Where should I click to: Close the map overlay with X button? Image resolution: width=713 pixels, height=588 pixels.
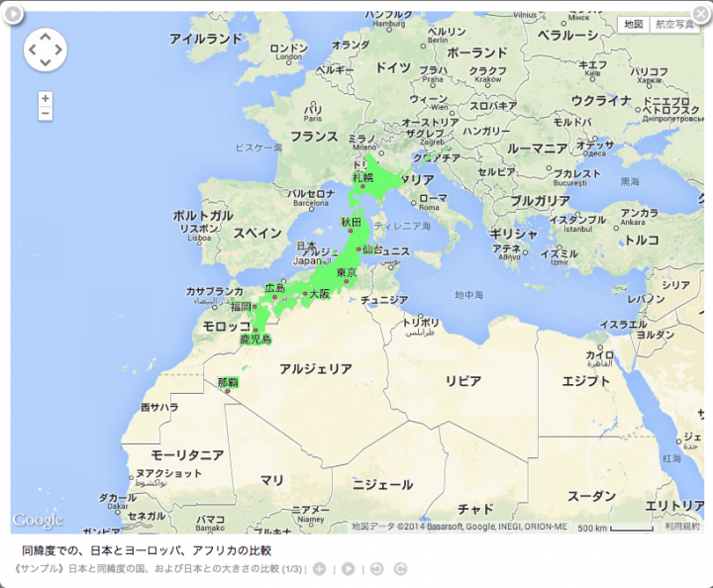point(701,13)
